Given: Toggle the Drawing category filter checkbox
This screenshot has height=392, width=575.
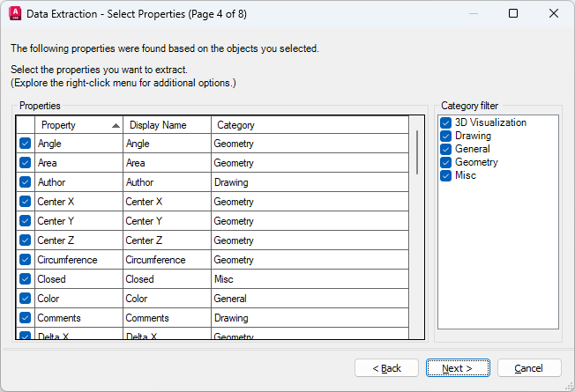Looking at the screenshot, I should 446,137.
